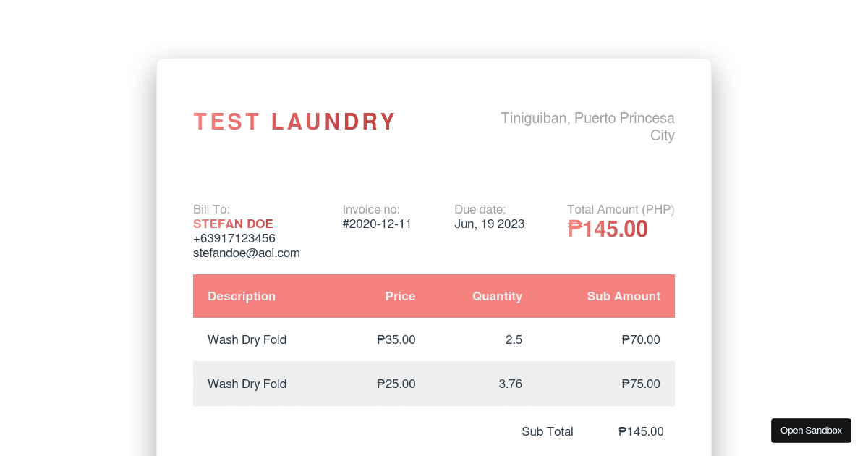Click the ₱75.00 sub amount cell
The width and height of the screenshot is (868, 456).
[x=641, y=384]
